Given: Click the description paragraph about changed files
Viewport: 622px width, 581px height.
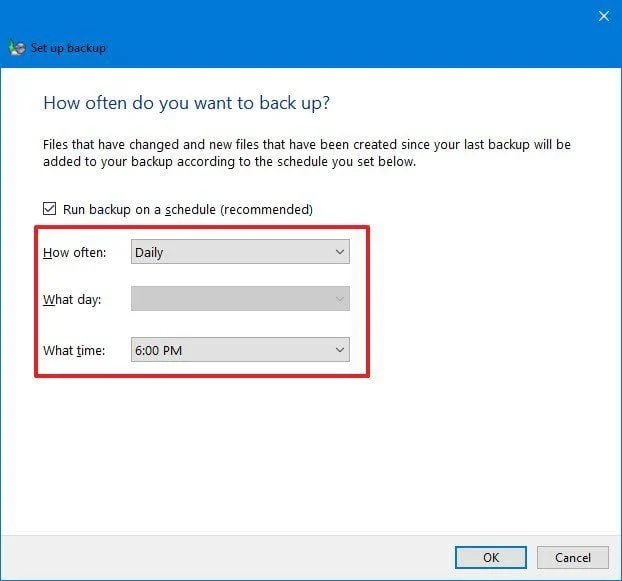Looking at the screenshot, I should coord(300,152).
